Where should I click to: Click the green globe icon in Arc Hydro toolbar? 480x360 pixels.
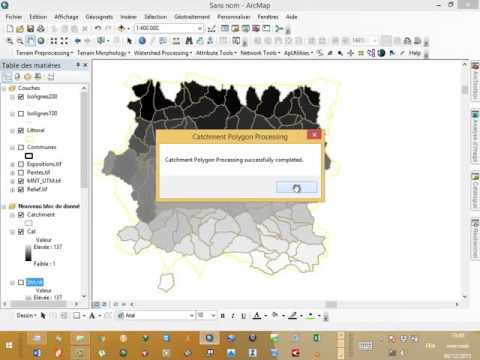pyautogui.click(x=381, y=53)
